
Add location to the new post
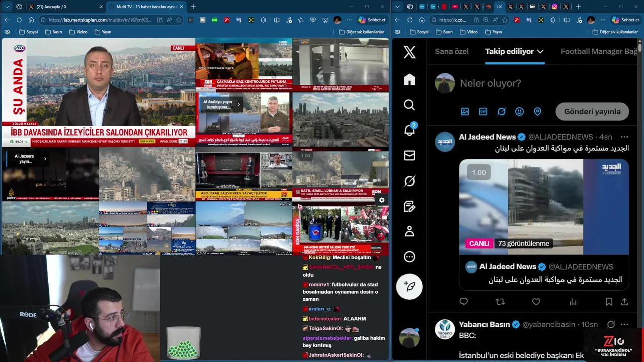[537, 112]
